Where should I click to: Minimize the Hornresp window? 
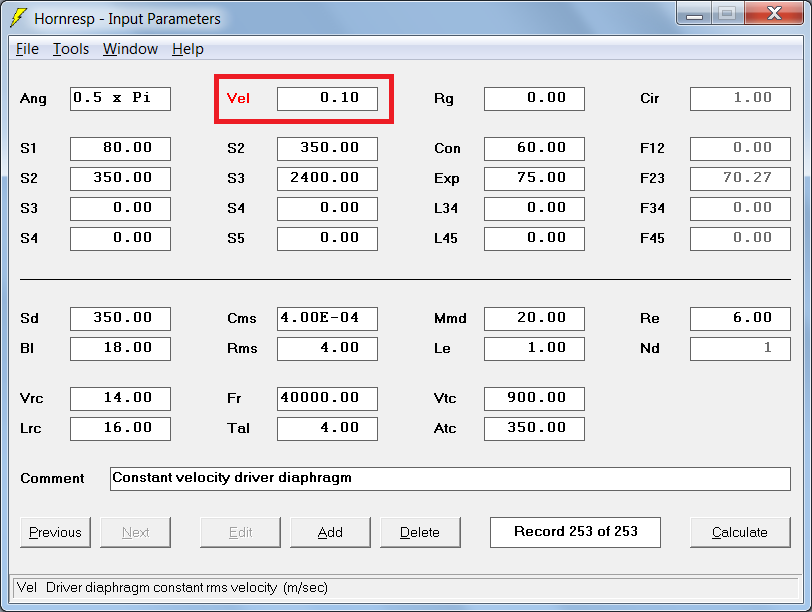tap(694, 14)
